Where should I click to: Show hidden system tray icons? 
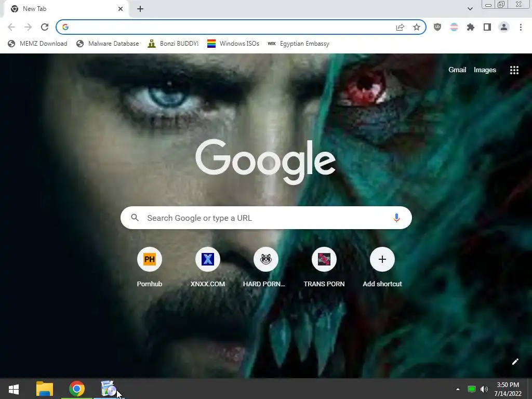click(458, 389)
